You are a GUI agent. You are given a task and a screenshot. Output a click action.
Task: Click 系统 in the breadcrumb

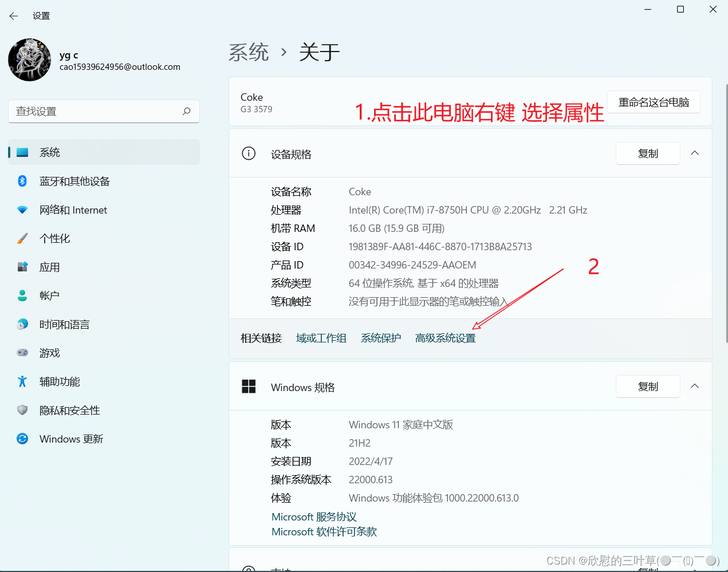click(x=249, y=52)
